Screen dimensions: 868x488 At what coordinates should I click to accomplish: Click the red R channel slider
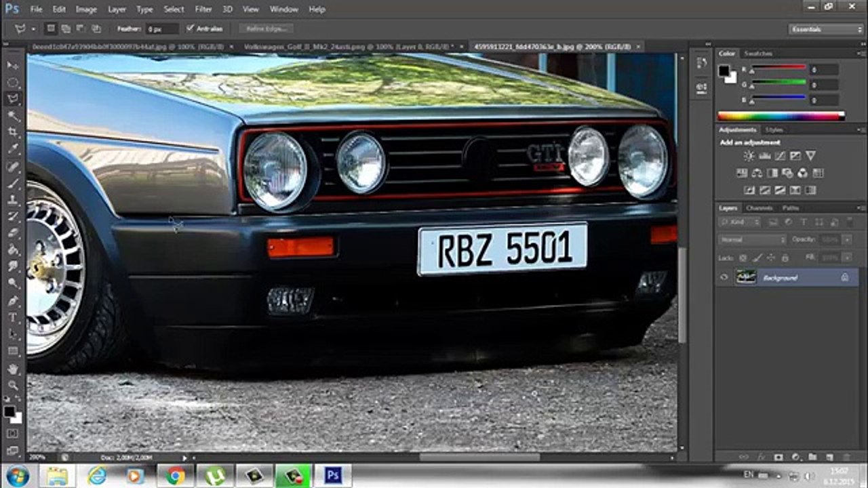click(x=778, y=68)
